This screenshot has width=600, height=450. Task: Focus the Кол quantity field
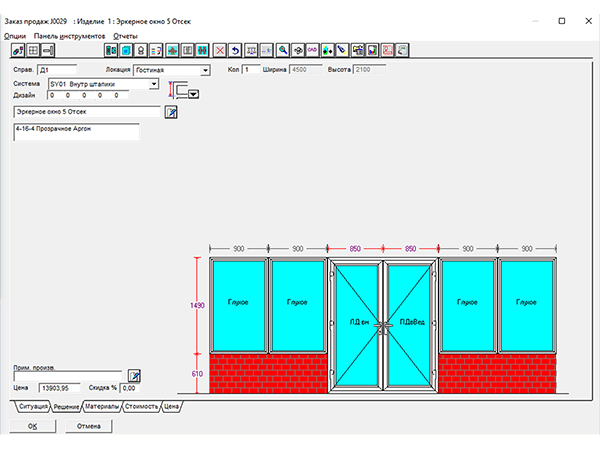(x=251, y=70)
